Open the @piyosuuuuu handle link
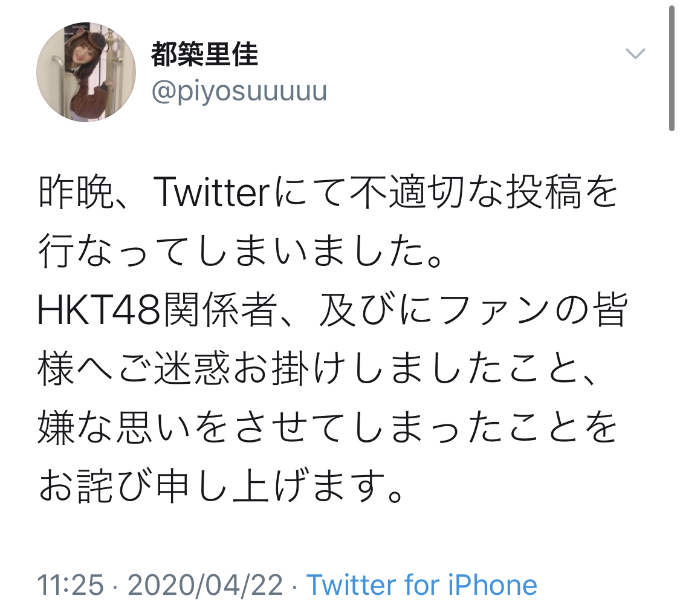This screenshot has height=616, width=680. pyautogui.click(x=239, y=91)
